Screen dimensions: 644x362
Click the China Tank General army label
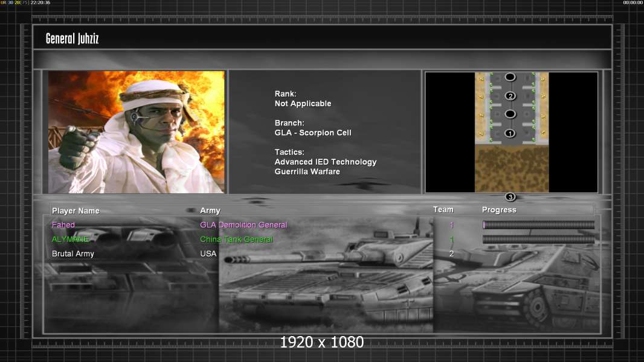(x=236, y=240)
